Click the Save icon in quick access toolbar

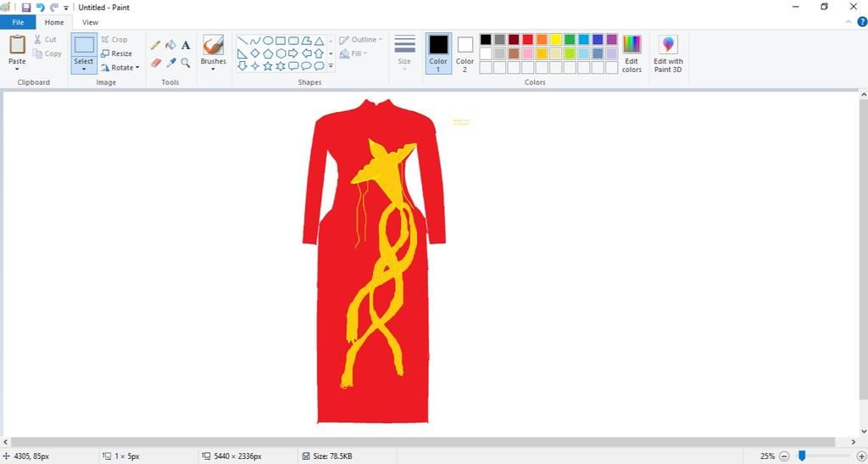[26, 7]
